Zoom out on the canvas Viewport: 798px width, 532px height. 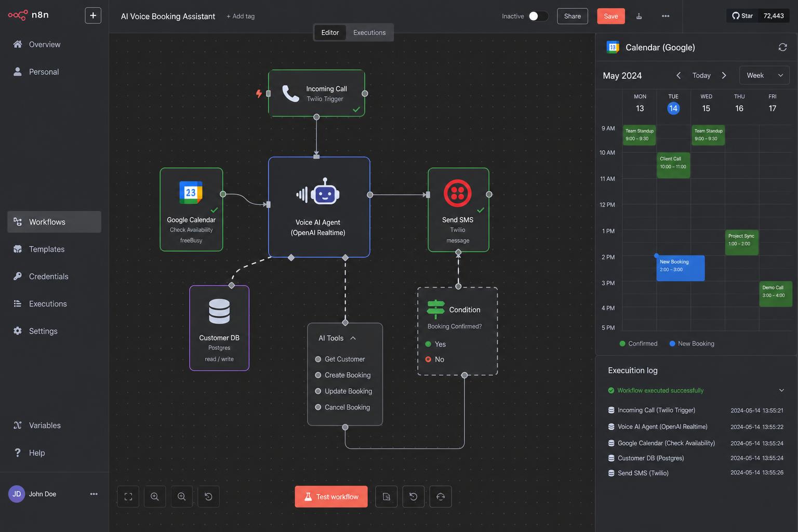tap(182, 497)
